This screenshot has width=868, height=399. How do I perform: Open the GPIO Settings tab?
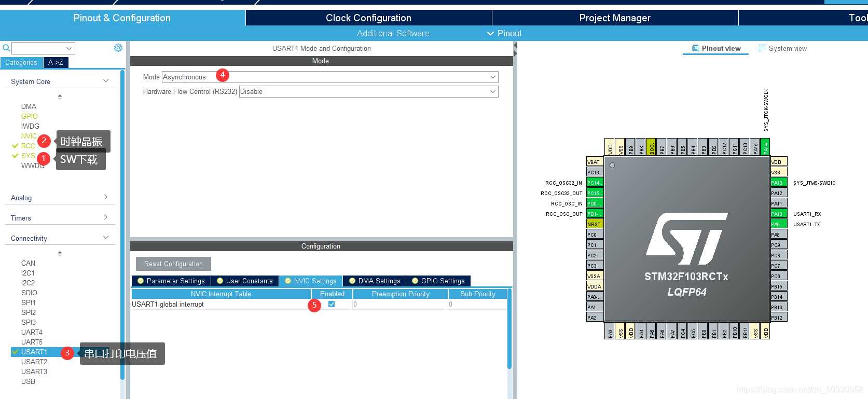(x=438, y=281)
